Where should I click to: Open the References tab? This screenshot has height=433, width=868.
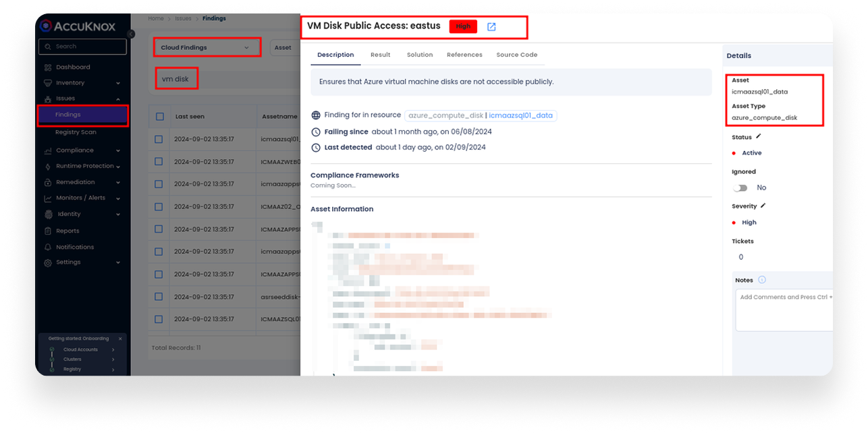point(464,55)
